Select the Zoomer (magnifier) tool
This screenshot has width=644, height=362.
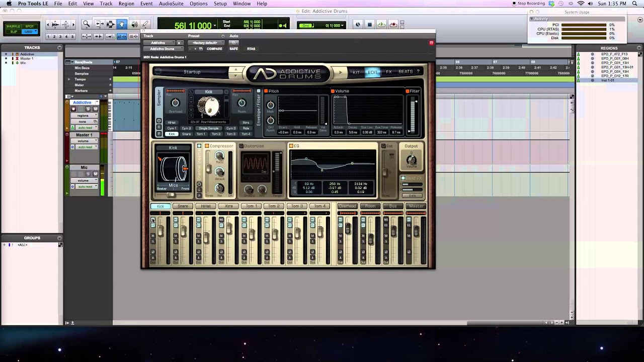(86, 24)
